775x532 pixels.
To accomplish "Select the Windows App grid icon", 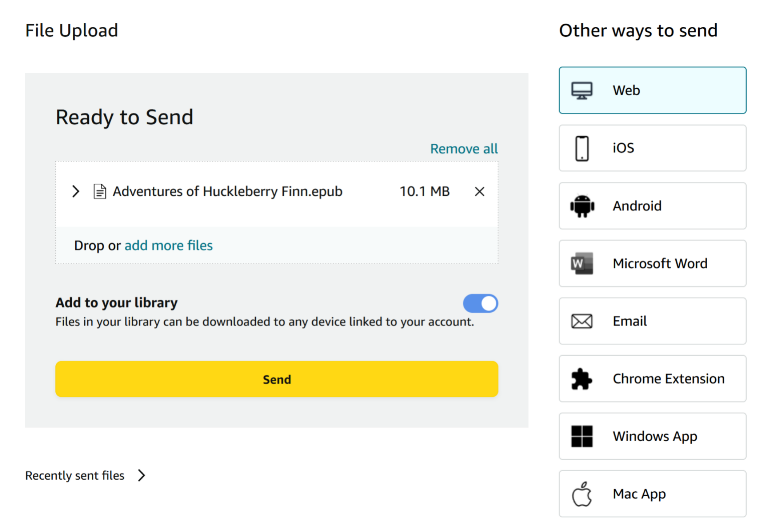I will point(582,436).
